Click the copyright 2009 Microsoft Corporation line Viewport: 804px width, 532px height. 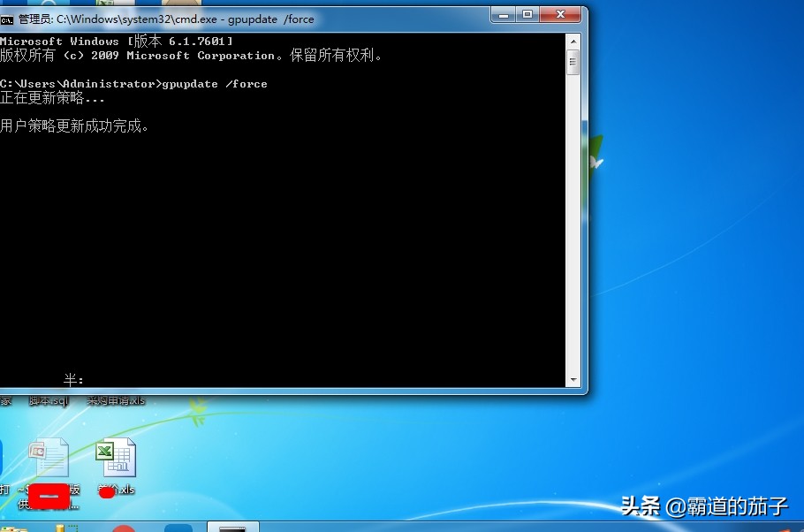(x=191, y=56)
